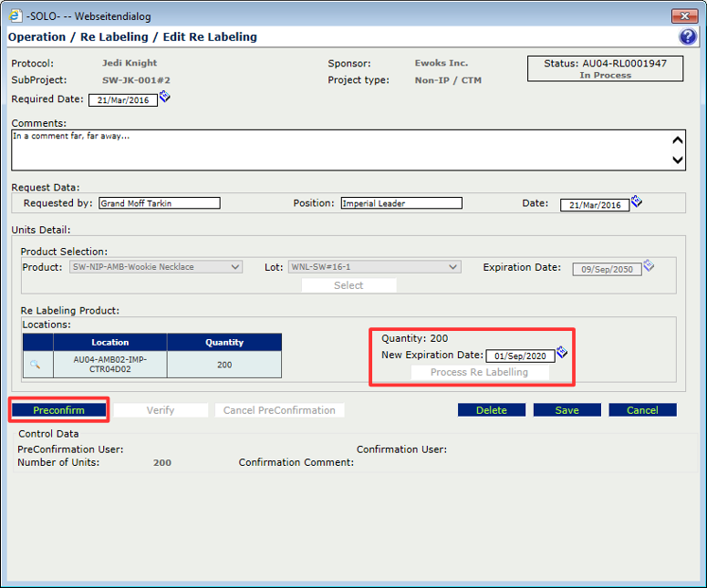Click the Select button under Lot
707x588 pixels.
coord(349,285)
